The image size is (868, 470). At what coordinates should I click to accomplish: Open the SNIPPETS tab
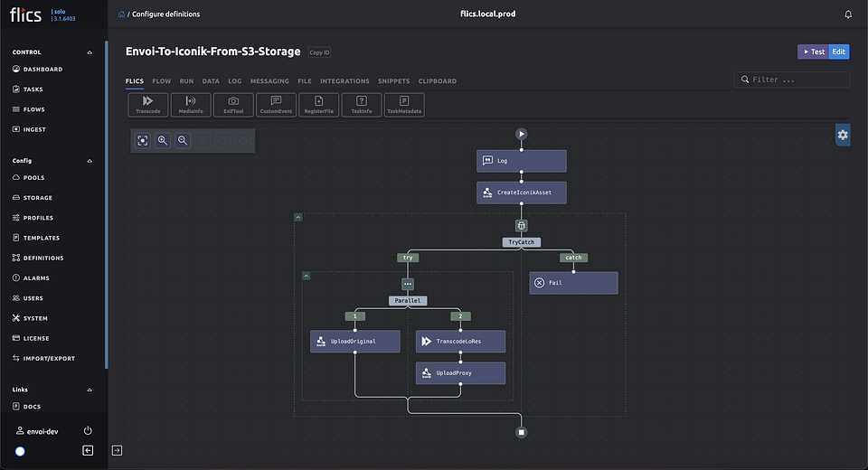[393, 81]
